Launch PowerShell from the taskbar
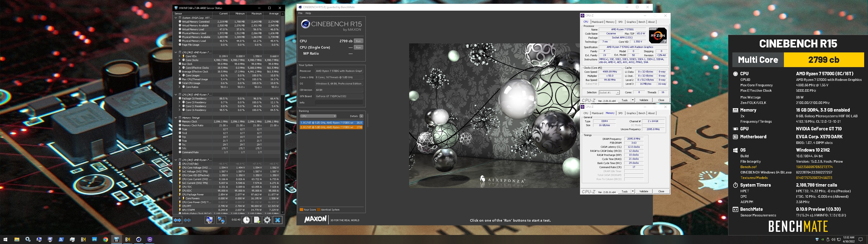 (x=61, y=240)
